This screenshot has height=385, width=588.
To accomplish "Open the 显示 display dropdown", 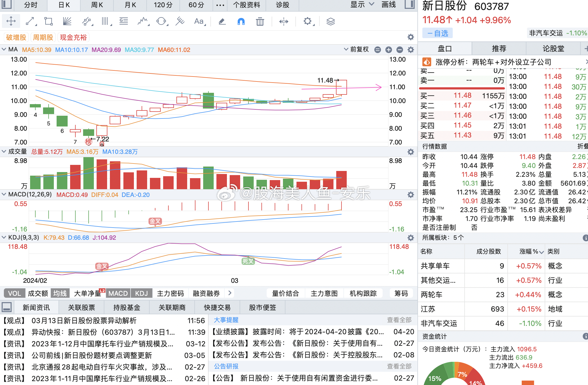I will (x=362, y=4).
